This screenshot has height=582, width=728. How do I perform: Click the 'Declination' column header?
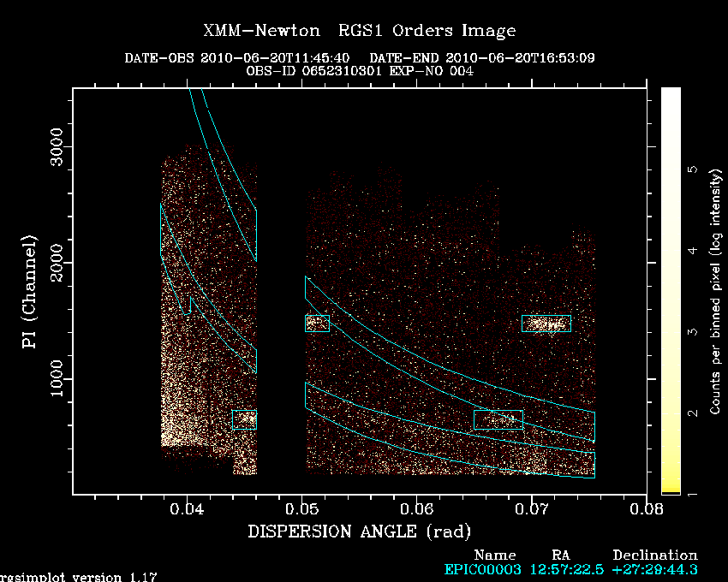coord(655,555)
